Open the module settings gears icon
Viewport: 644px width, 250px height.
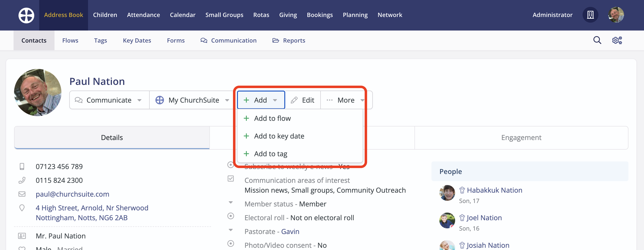click(x=617, y=40)
